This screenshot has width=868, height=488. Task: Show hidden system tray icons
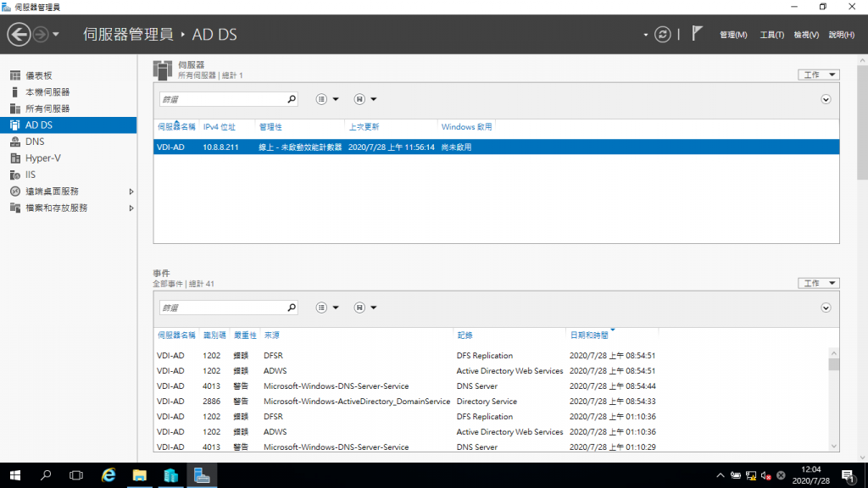(x=721, y=475)
